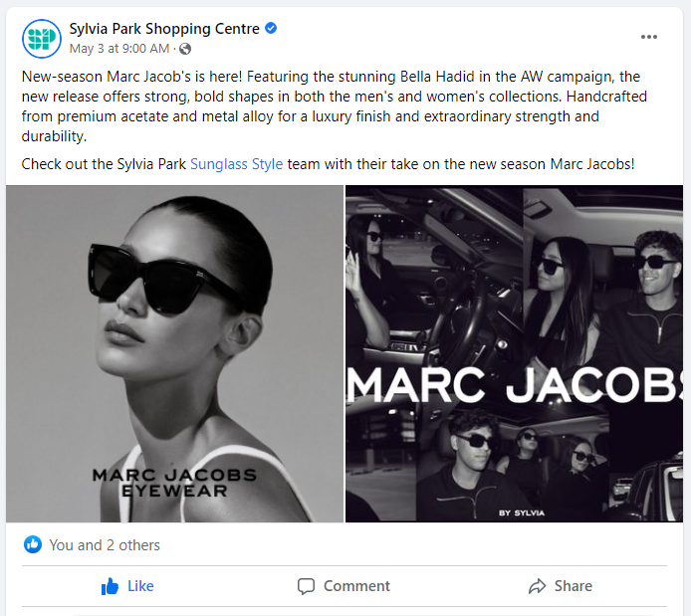The height and width of the screenshot is (616, 691).
Task: Click the MARC JACOBS EYEWEAR caption on photo
Action: pos(174,483)
